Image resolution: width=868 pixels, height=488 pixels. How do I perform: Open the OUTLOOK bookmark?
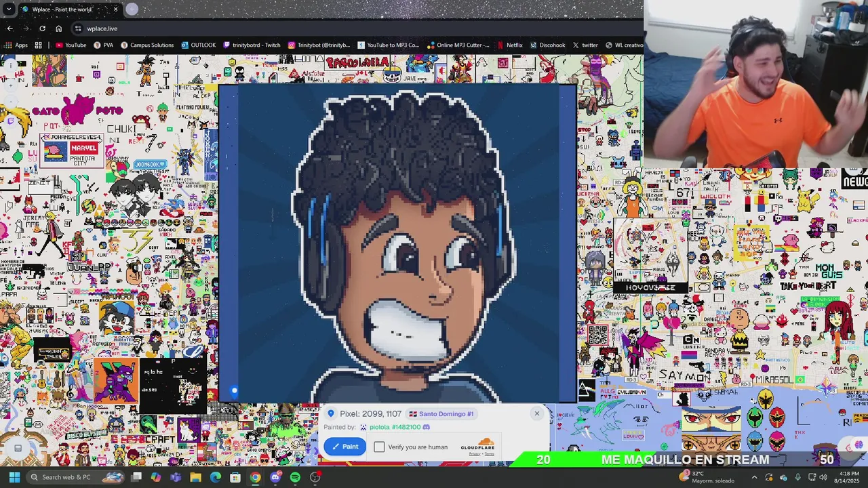pos(198,45)
